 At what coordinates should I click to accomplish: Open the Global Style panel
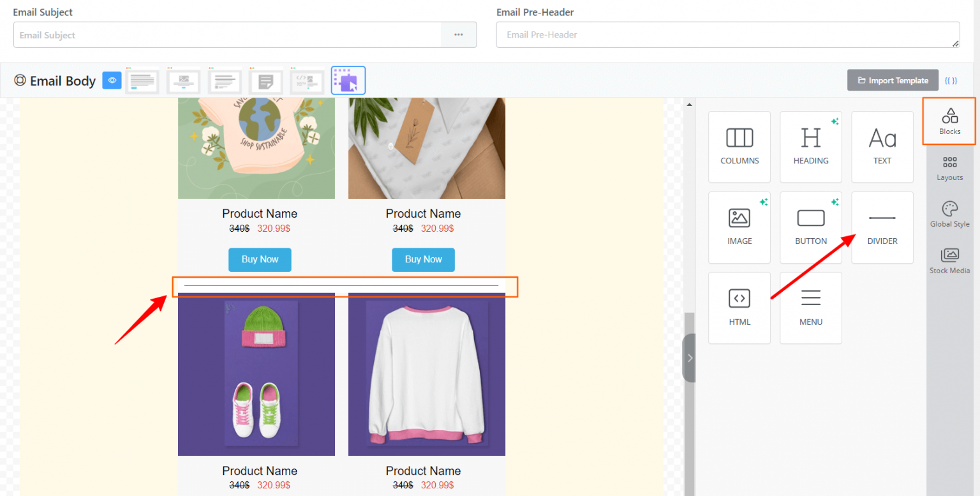pos(949,213)
